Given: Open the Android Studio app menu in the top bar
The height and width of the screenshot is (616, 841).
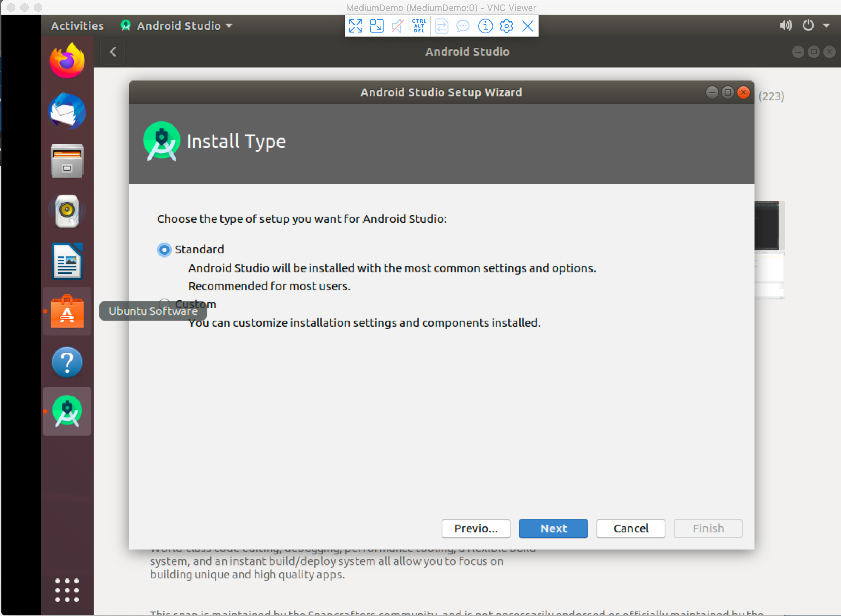Looking at the screenshot, I should pos(177,26).
